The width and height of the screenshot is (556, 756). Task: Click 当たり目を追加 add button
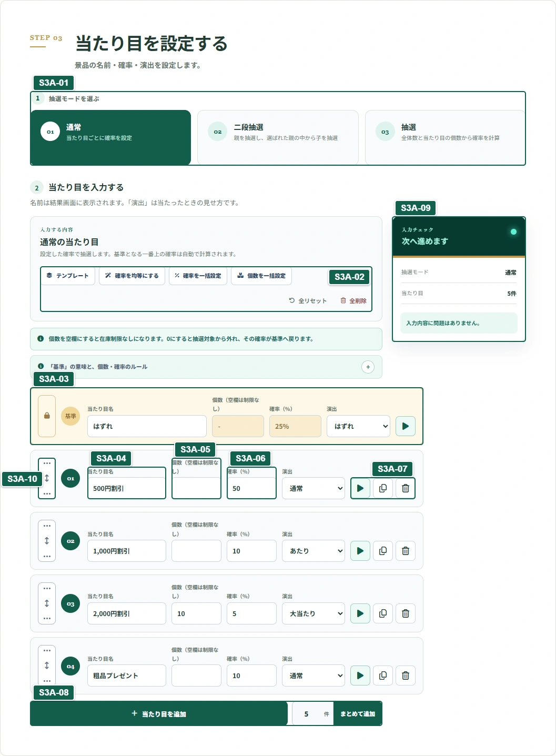[159, 714]
